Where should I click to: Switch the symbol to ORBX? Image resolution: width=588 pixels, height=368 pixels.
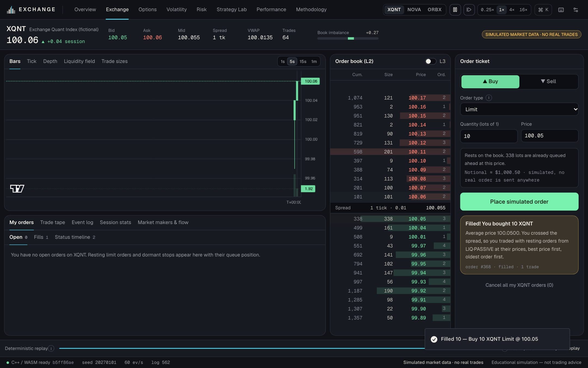434,10
